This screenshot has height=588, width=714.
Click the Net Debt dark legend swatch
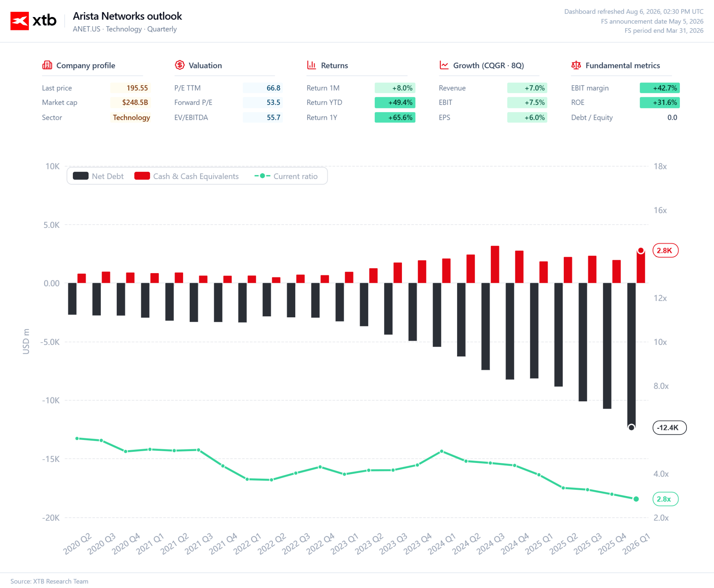pos(81,176)
